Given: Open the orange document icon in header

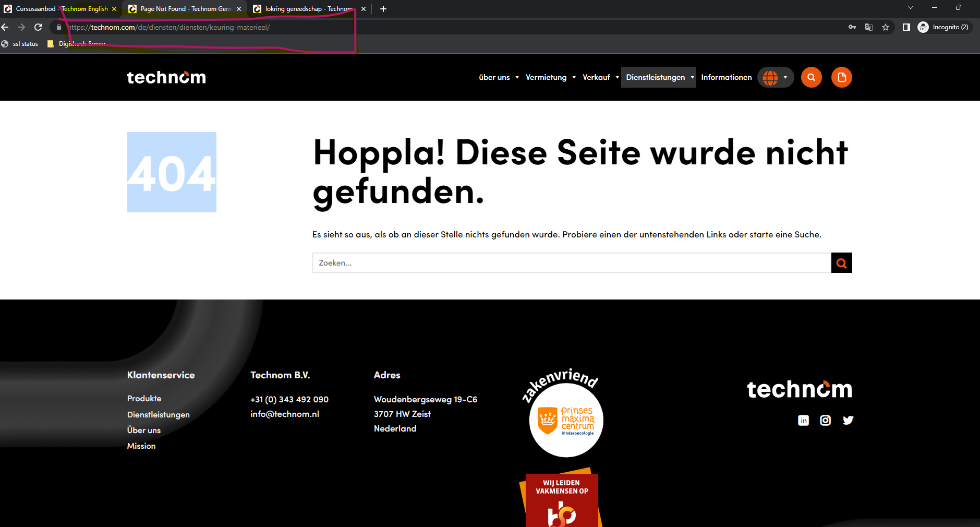Looking at the screenshot, I should (x=841, y=77).
